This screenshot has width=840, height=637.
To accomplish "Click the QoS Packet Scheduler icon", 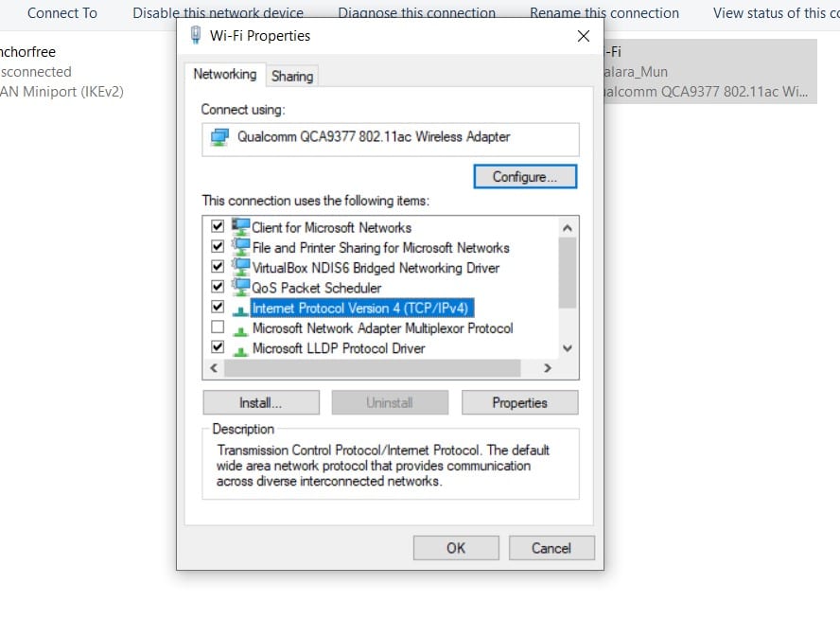I will (x=240, y=287).
